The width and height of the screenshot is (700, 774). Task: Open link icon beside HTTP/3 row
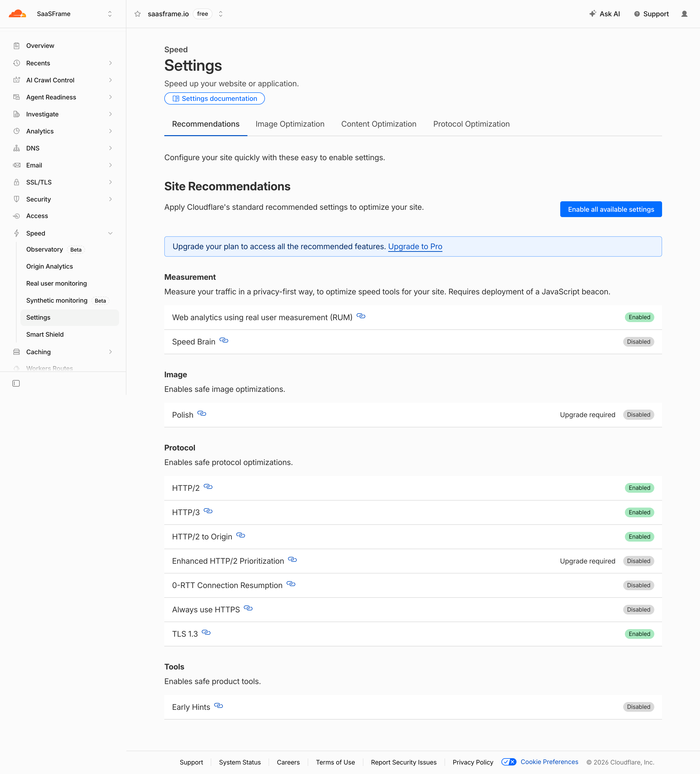coord(208,511)
